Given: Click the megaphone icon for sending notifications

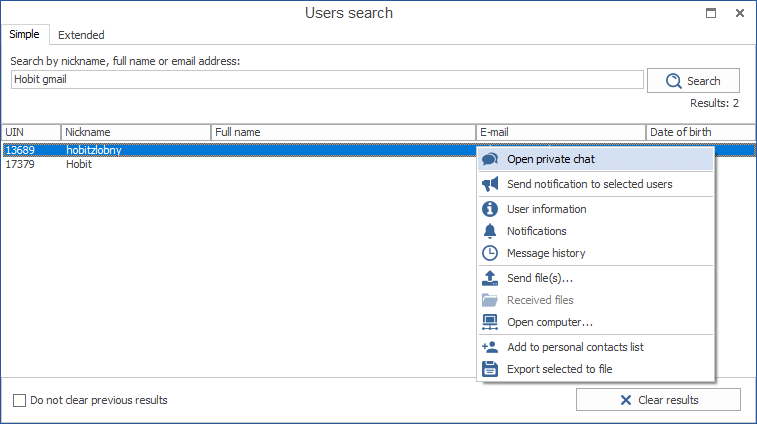Looking at the screenshot, I should [x=490, y=184].
